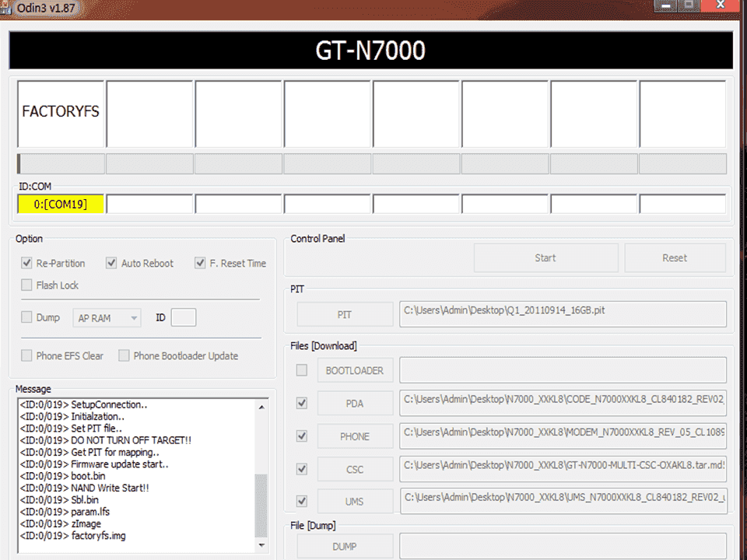Click the PHONE file button

(355, 436)
